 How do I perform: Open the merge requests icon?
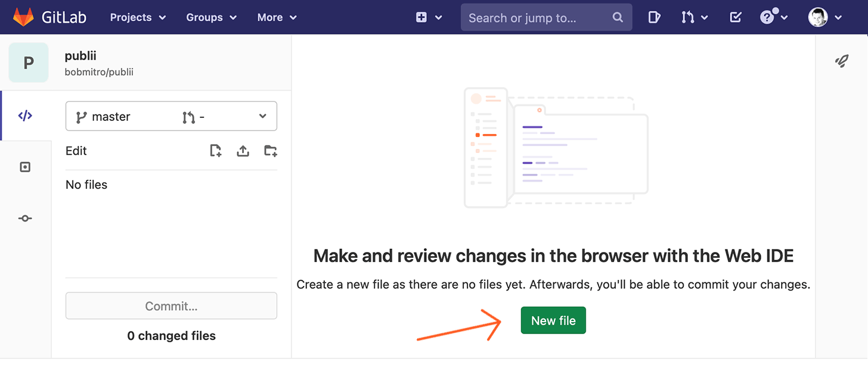tap(690, 17)
